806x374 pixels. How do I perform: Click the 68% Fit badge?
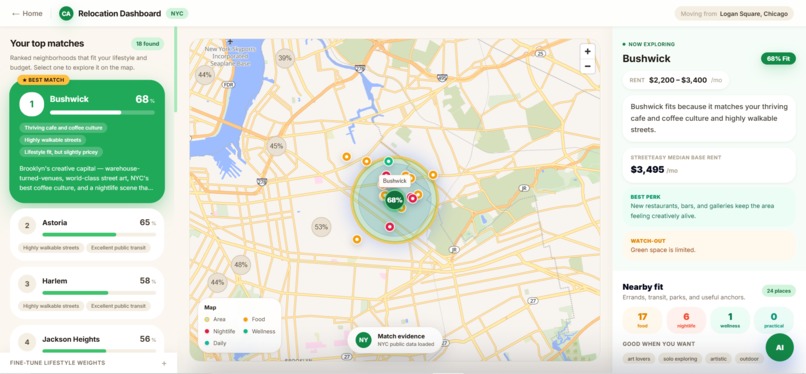[x=778, y=59]
